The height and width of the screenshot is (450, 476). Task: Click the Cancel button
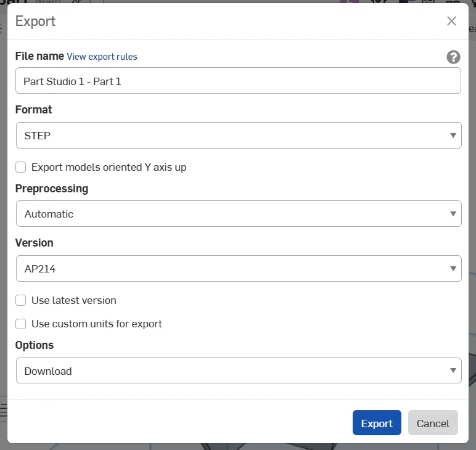tap(433, 423)
